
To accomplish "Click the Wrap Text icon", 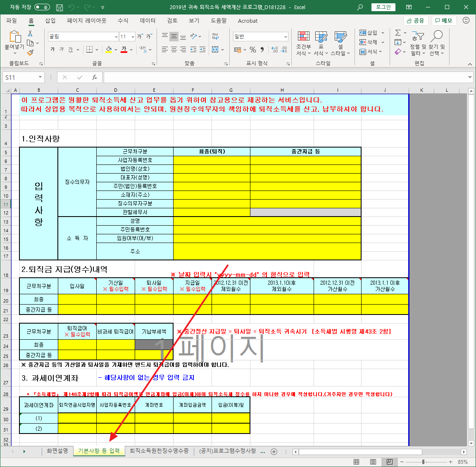I will [x=215, y=36].
